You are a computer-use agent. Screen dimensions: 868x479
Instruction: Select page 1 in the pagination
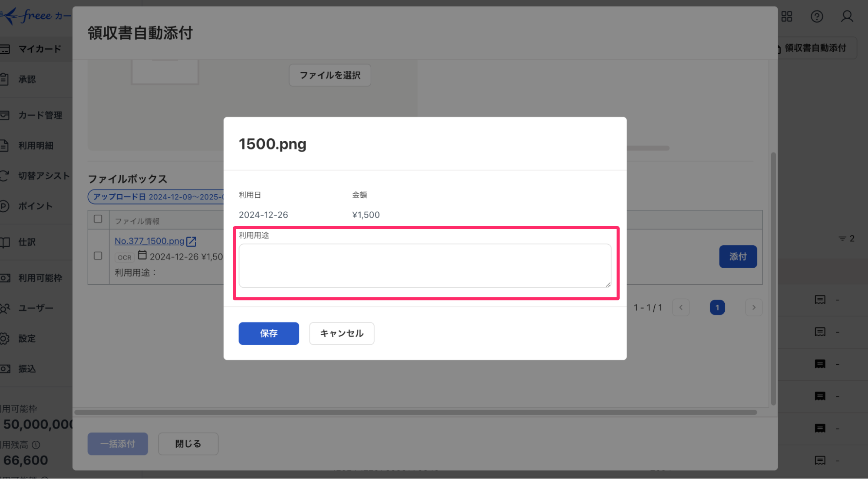717,307
